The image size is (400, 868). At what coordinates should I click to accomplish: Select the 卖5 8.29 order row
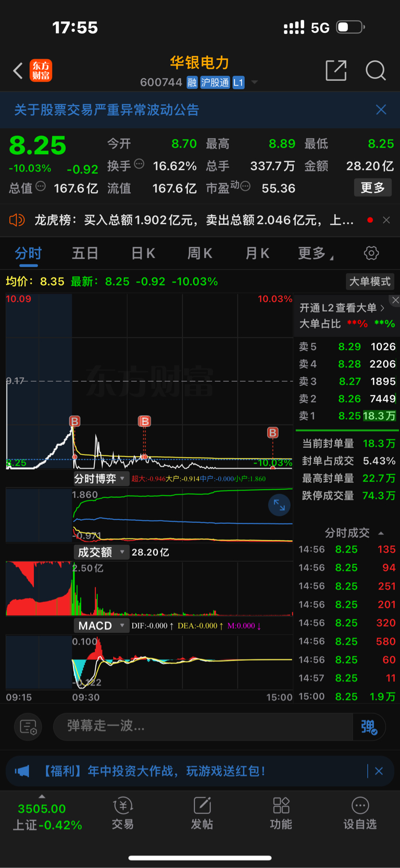(x=347, y=347)
